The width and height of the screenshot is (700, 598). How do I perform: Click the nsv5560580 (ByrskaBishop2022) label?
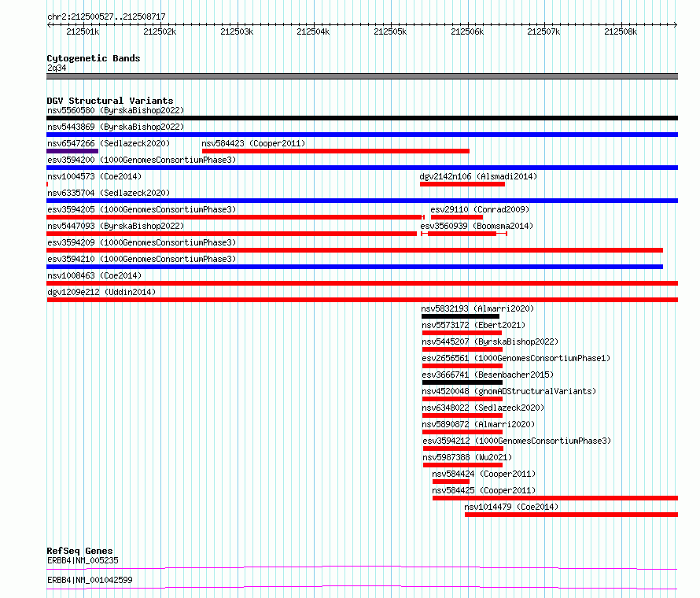point(116,110)
